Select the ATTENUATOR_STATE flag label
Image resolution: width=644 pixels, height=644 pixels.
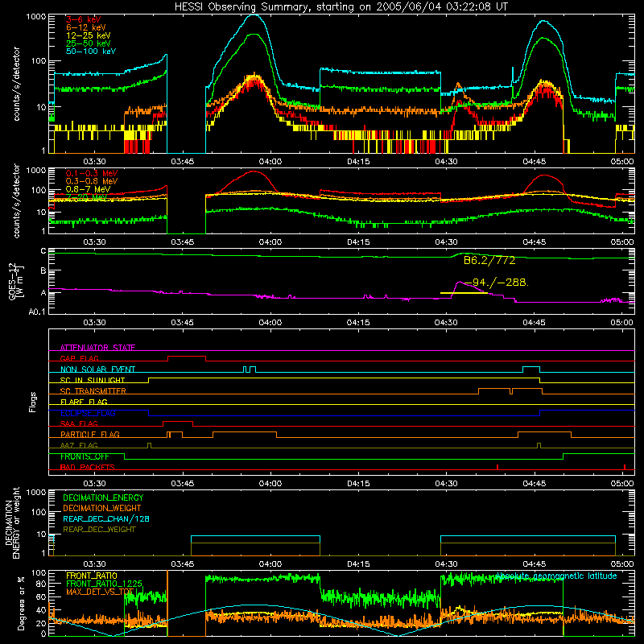[97, 348]
